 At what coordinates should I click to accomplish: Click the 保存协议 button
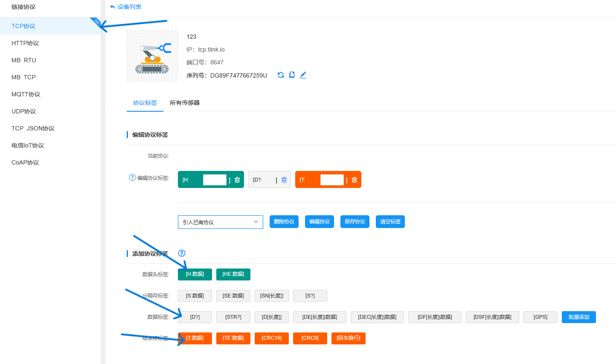pyautogui.click(x=354, y=222)
